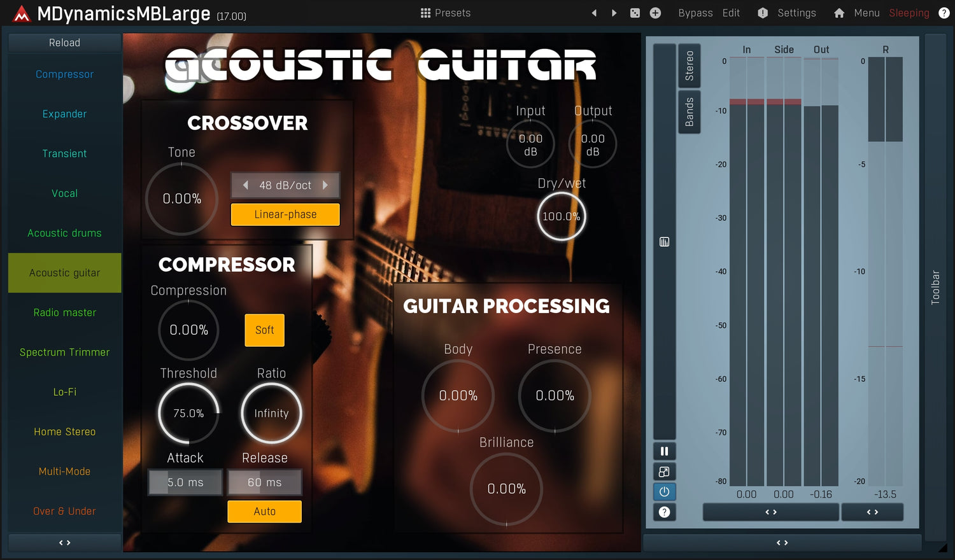Toggle the meter power icon
Screen dimensions: 955x560
pyautogui.click(x=664, y=492)
